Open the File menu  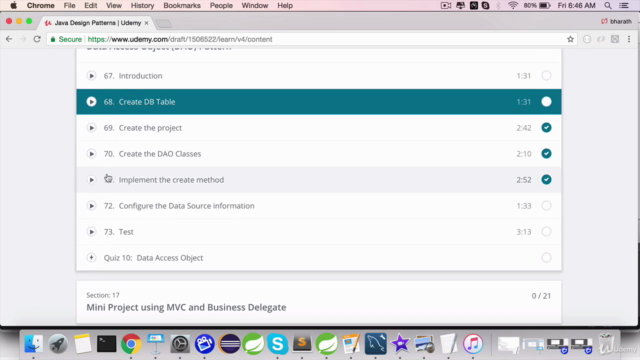click(69, 6)
